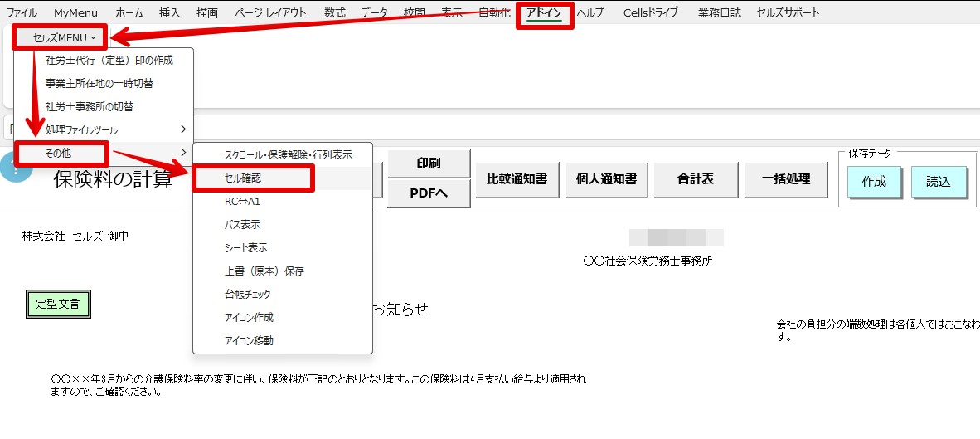Select the データ tab
The width and height of the screenshot is (980, 439).
pos(375,12)
